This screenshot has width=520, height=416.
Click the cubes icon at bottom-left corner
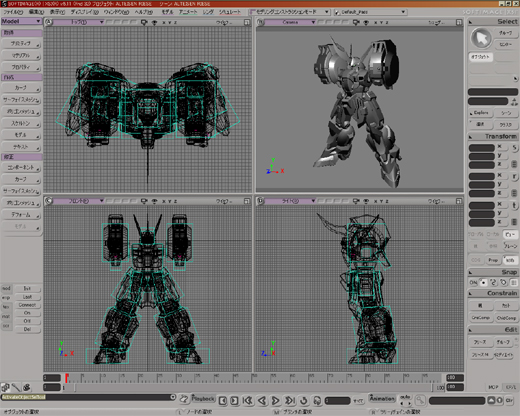tap(5, 387)
